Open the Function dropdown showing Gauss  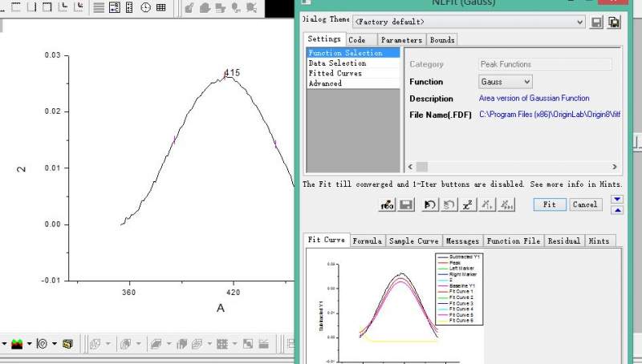[527, 82]
